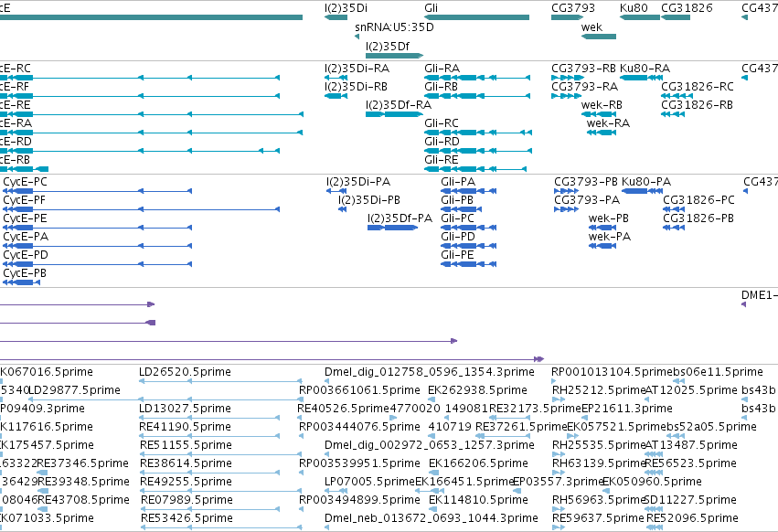Select the CG31826-RB transcript
The width and height of the screenshot is (778, 532).
(x=673, y=114)
